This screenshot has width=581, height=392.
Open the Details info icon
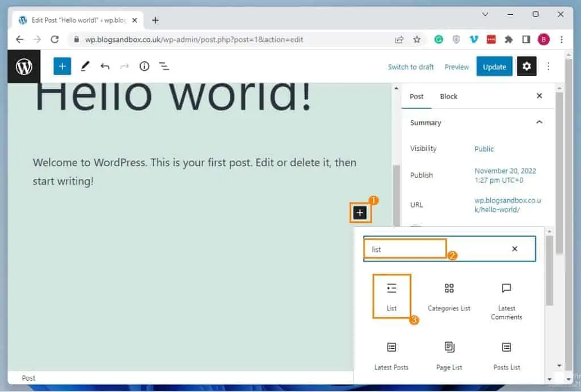pos(144,66)
